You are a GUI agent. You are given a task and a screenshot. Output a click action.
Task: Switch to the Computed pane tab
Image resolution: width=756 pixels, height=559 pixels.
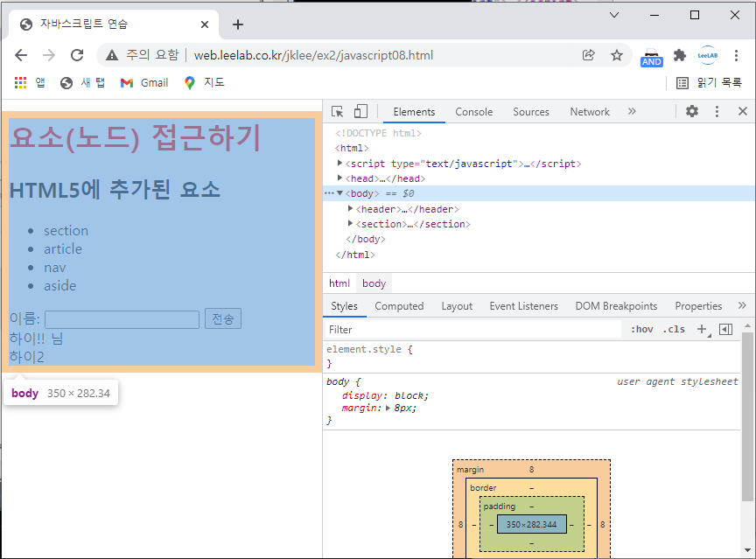(x=399, y=306)
